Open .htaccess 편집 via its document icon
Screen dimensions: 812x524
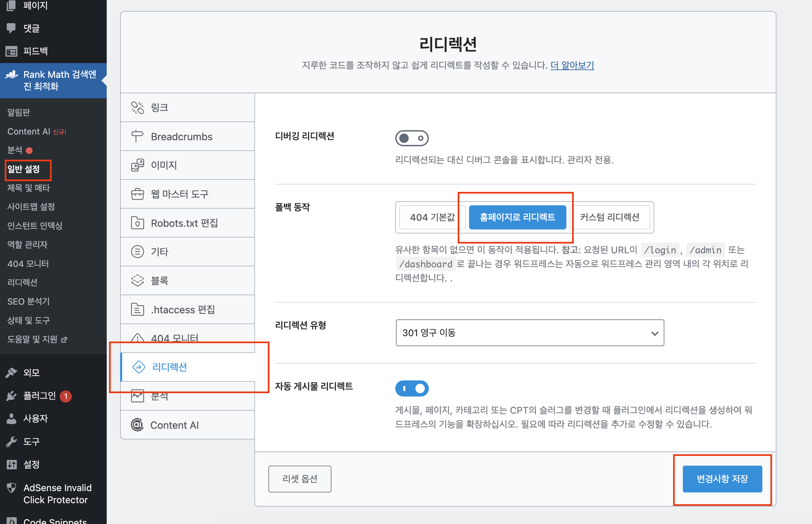coord(137,309)
